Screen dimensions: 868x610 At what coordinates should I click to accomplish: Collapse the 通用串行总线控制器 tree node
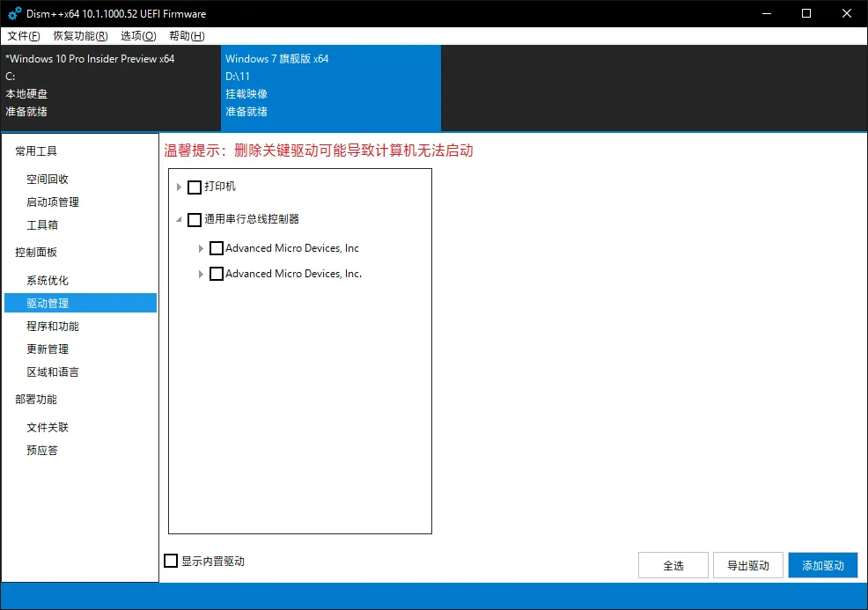coord(179,220)
